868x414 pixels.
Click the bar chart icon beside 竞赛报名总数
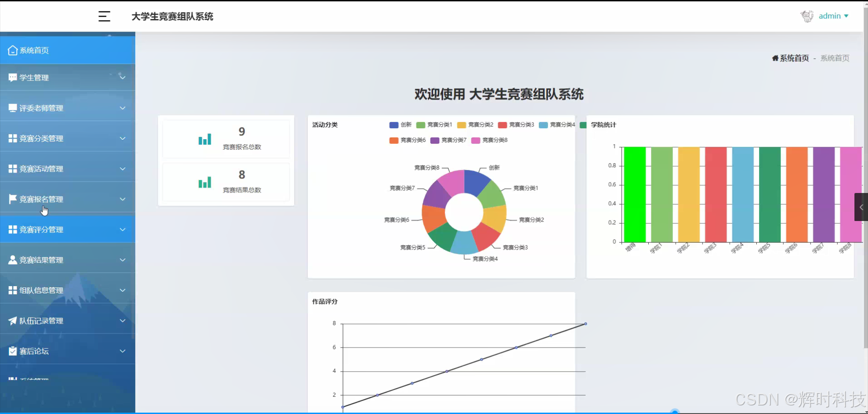205,139
